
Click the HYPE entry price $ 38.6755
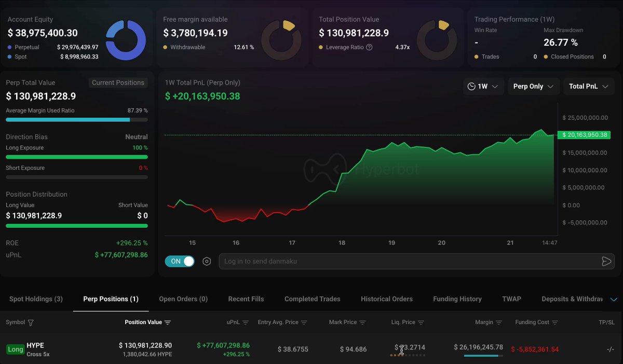tap(293, 349)
